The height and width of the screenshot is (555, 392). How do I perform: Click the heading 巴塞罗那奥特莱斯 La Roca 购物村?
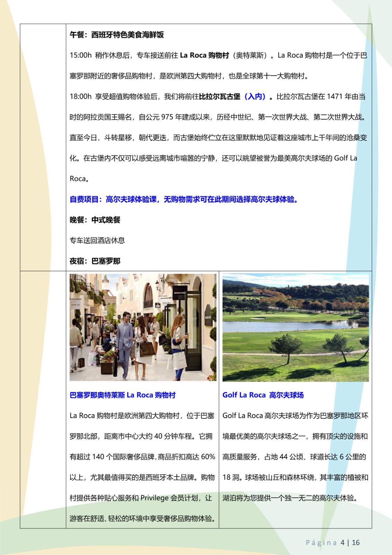(123, 395)
